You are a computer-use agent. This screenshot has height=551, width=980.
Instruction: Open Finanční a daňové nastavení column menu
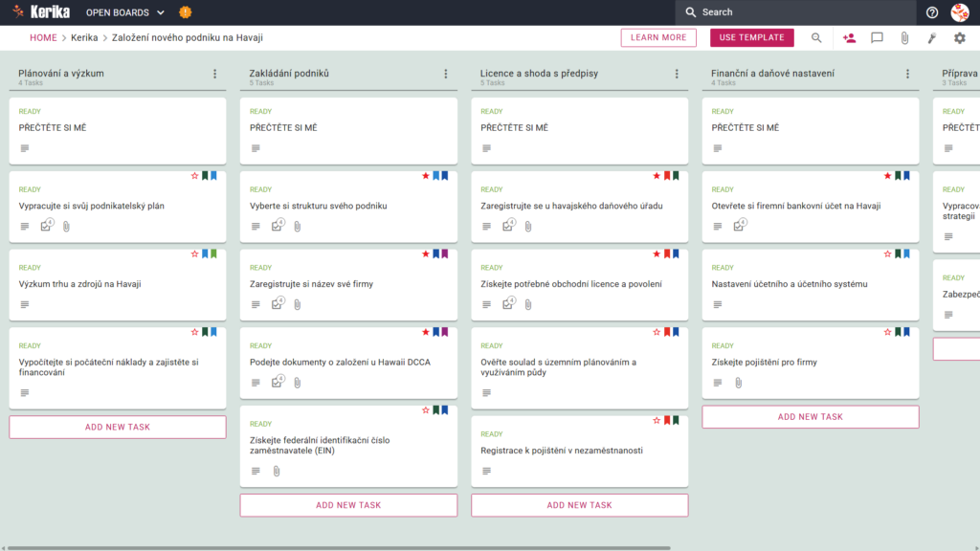pos(907,74)
